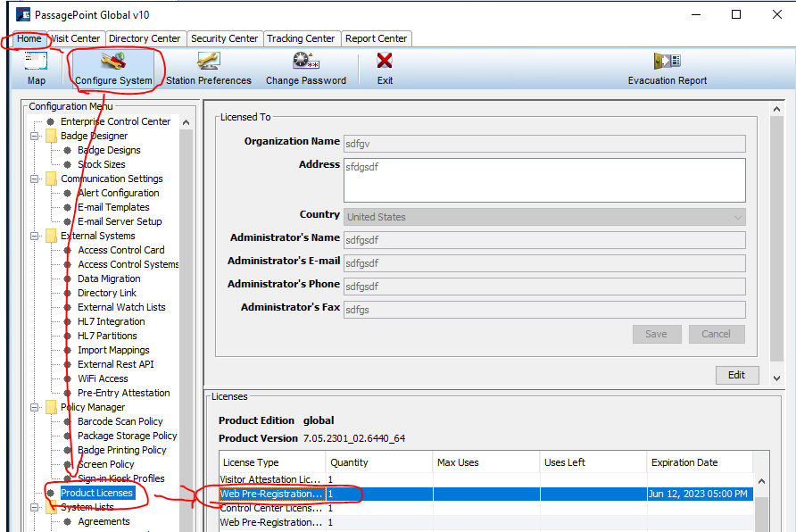This screenshot has height=532, width=796.
Task: Select External Watch Lists tree item
Action: point(122,307)
